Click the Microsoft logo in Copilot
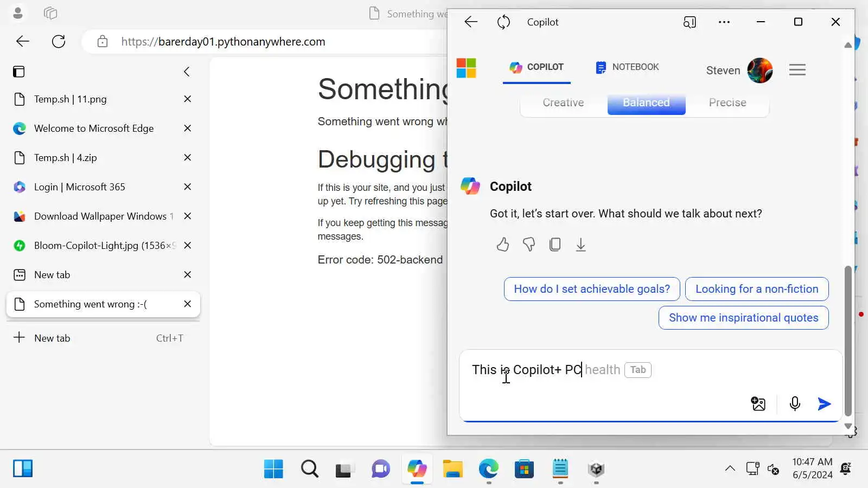Viewport: 868px width, 488px height. tap(466, 68)
